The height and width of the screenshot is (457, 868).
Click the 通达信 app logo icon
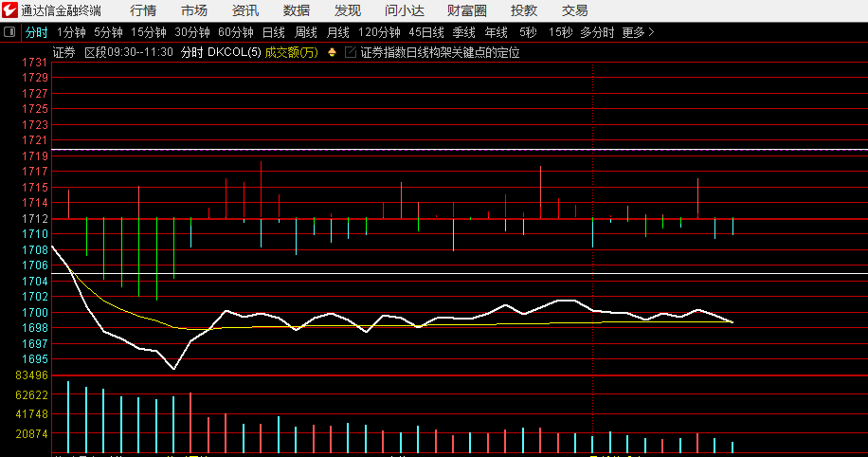click(9, 10)
